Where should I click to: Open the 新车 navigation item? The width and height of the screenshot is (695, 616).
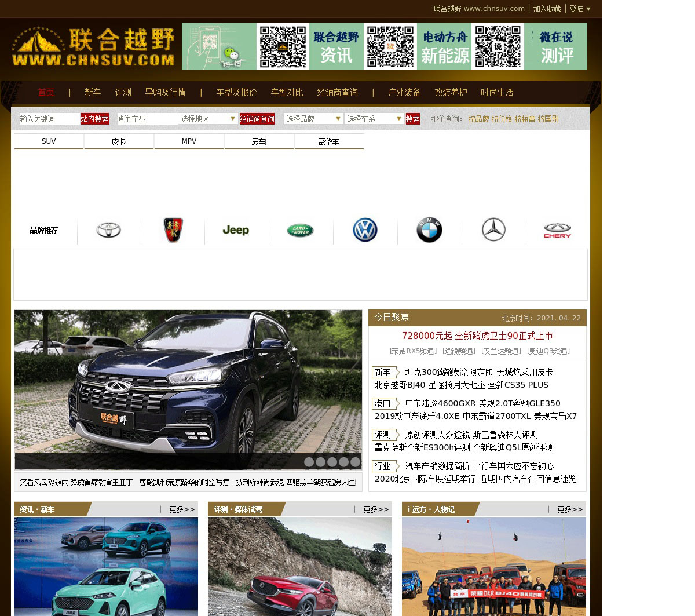click(x=93, y=92)
